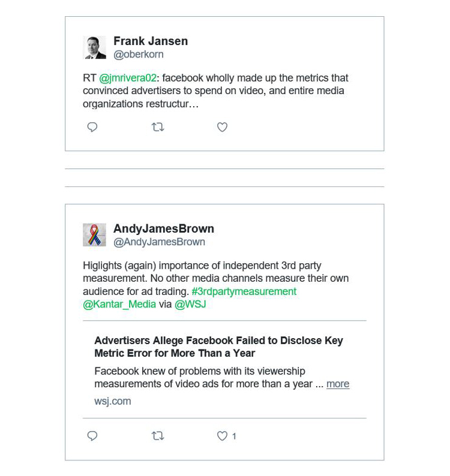Open the @AndyJamesBrown handle
Viewport: 450px width, 476px height.
point(160,242)
